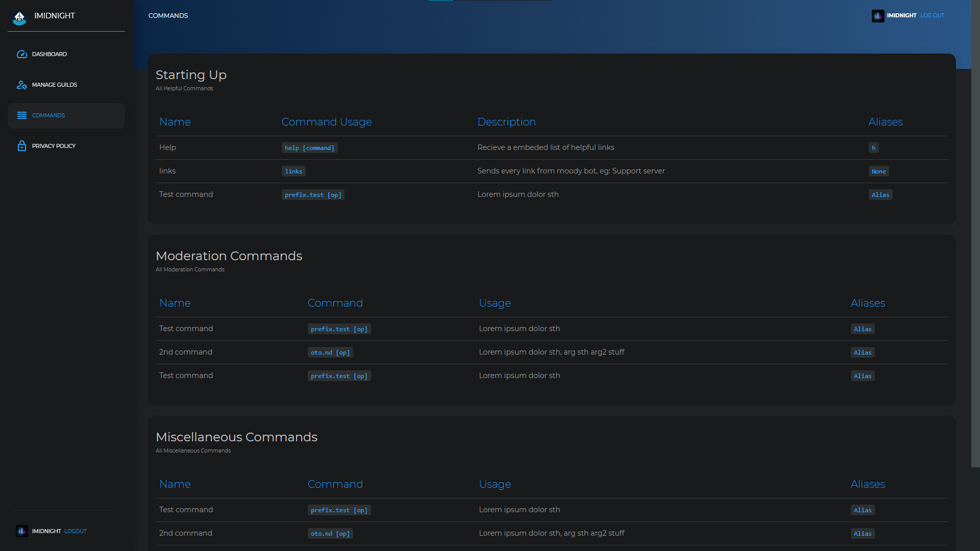The image size is (980, 551).
Task: Click the "Help" name cell
Action: tap(167, 147)
